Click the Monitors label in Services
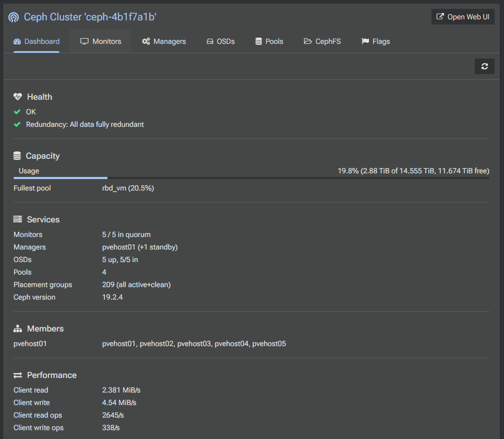The image size is (504, 439). [28, 235]
